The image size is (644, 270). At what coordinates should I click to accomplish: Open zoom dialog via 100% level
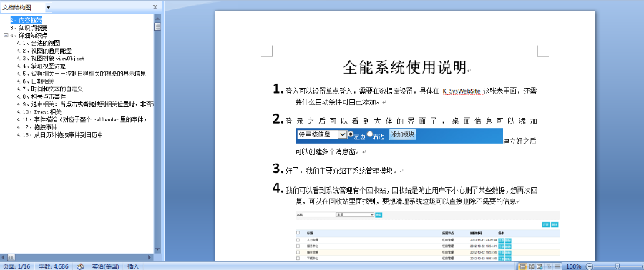click(x=574, y=266)
